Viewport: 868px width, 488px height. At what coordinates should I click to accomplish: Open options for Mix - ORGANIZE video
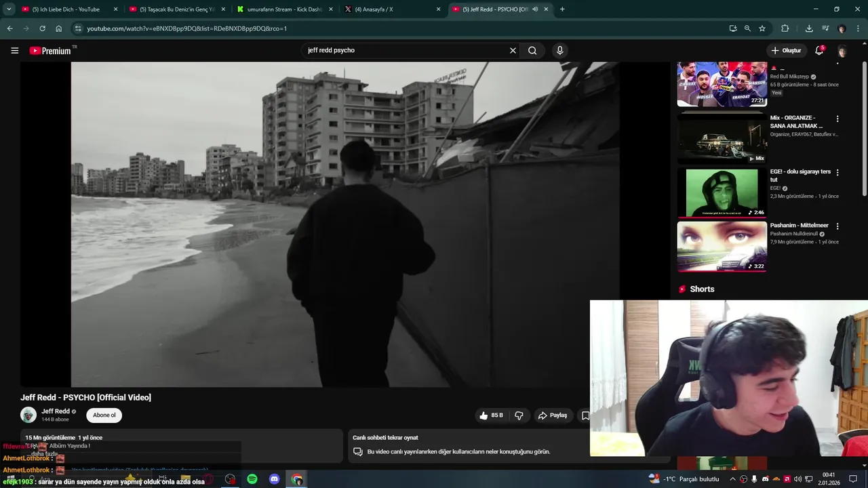click(x=837, y=119)
